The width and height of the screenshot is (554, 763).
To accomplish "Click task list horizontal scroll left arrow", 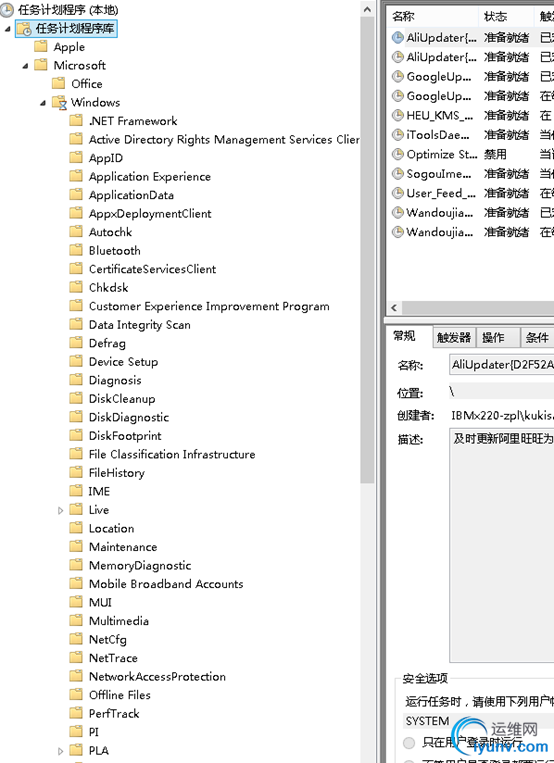I will (394, 308).
